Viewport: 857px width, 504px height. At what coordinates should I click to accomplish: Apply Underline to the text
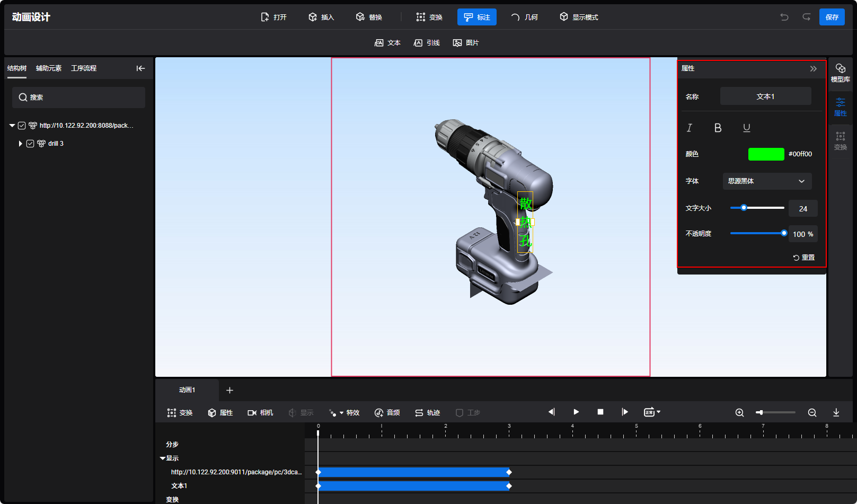746,128
